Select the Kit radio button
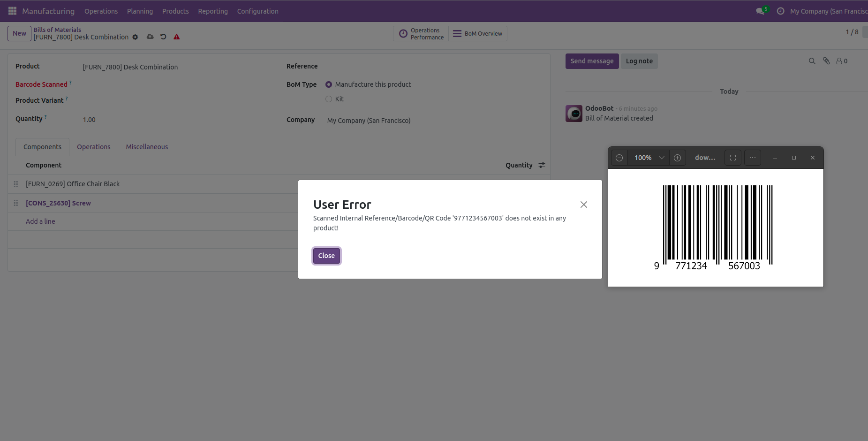868x441 pixels. [x=329, y=99]
